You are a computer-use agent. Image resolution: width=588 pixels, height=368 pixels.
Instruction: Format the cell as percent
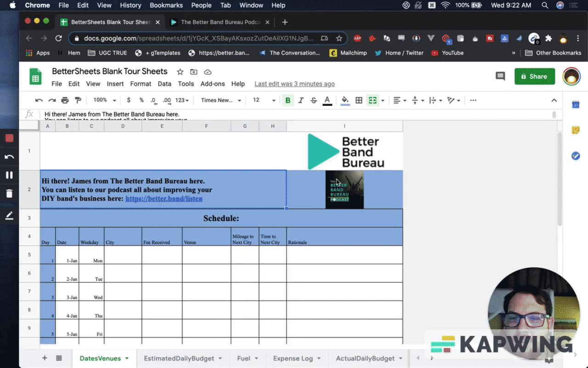[141, 100]
